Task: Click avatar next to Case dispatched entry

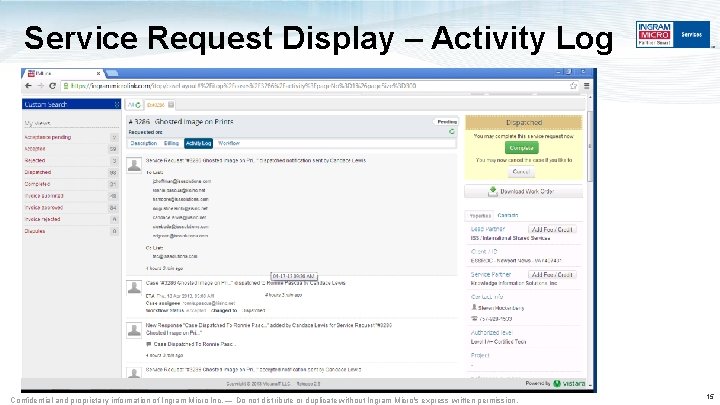Action: point(134,287)
